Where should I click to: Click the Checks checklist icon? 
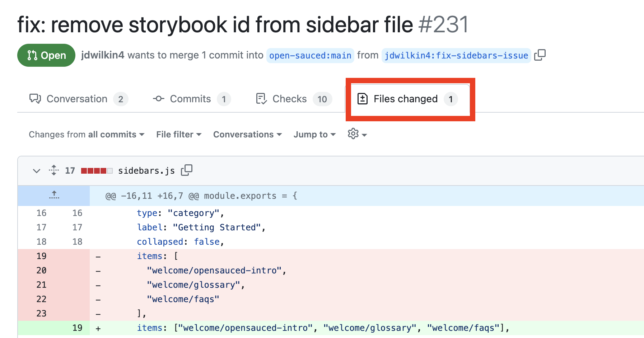[260, 99]
